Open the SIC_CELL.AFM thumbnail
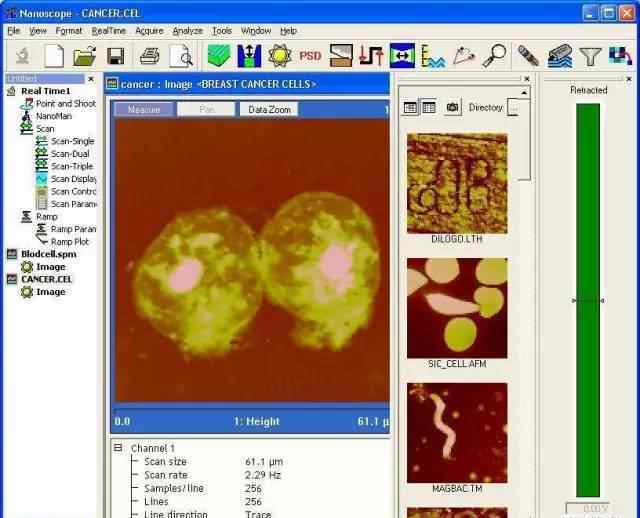Image resolution: width=640 pixels, height=518 pixels. click(x=457, y=308)
